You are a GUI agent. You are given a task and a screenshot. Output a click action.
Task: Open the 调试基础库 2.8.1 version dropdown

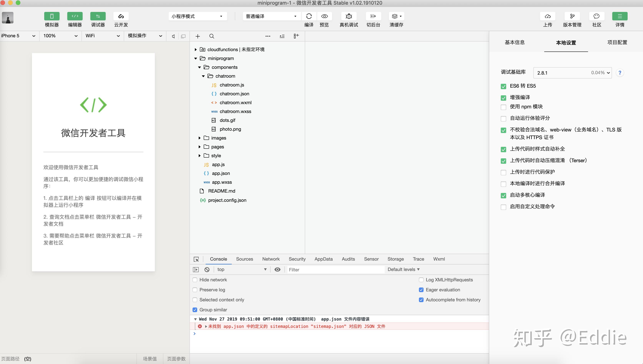[x=572, y=73]
